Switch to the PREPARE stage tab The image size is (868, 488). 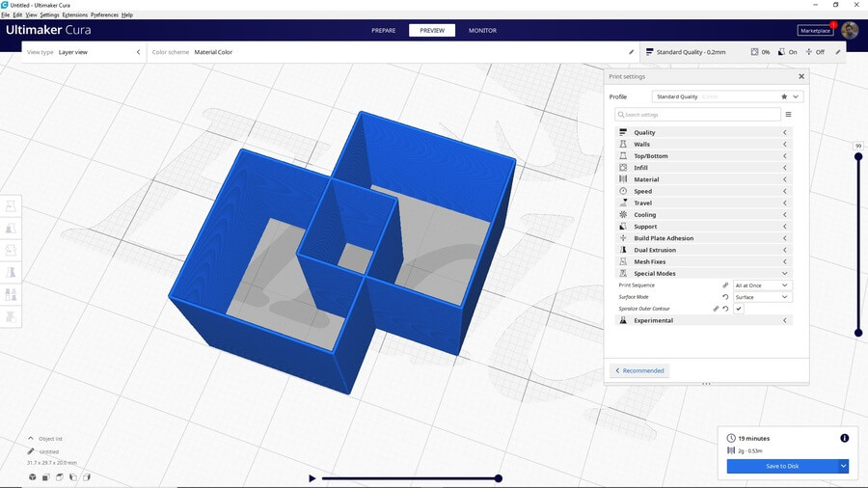[384, 31]
